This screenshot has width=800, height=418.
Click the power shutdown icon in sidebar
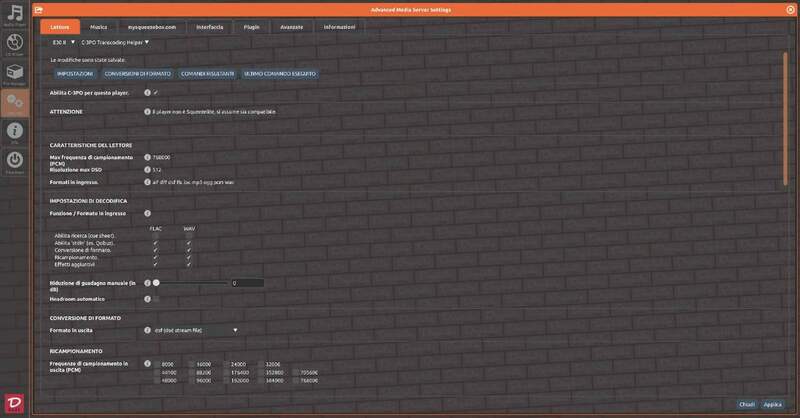tap(15, 160)
